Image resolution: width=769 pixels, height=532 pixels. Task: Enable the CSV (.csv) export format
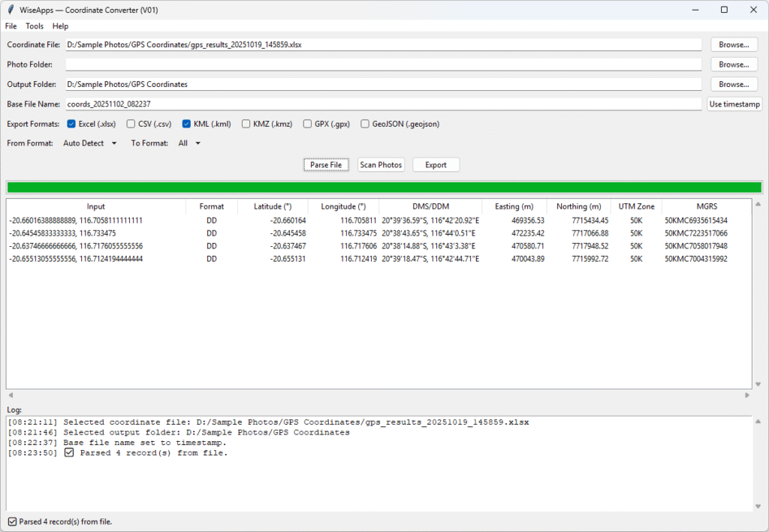coord(130,124)
